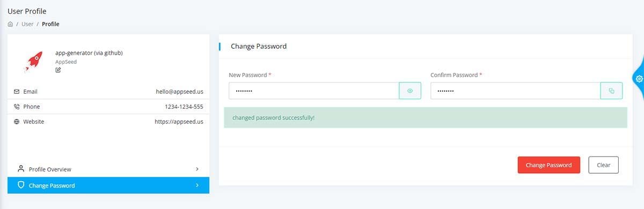This screenshot has height=209, width=644.
Task: Click the Clear button
Action: click(604, 165)
